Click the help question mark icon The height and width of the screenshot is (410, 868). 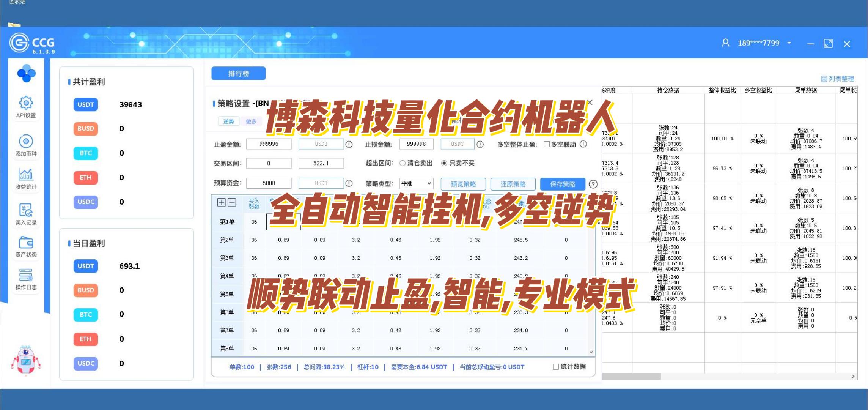click(x=593, y=184)
